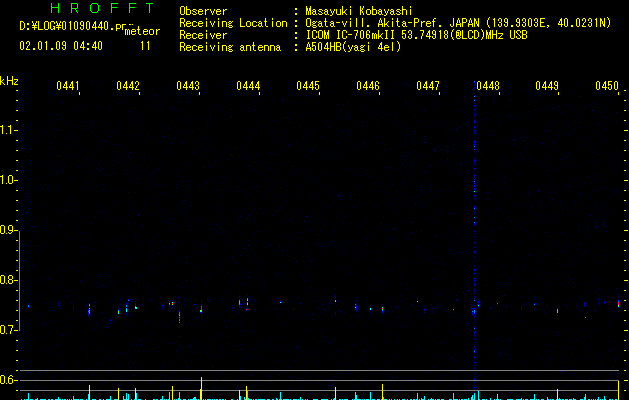Click the 0444 time marker
Image resolution: width=629 pixels, height=400 pixels.
point(248,86)
